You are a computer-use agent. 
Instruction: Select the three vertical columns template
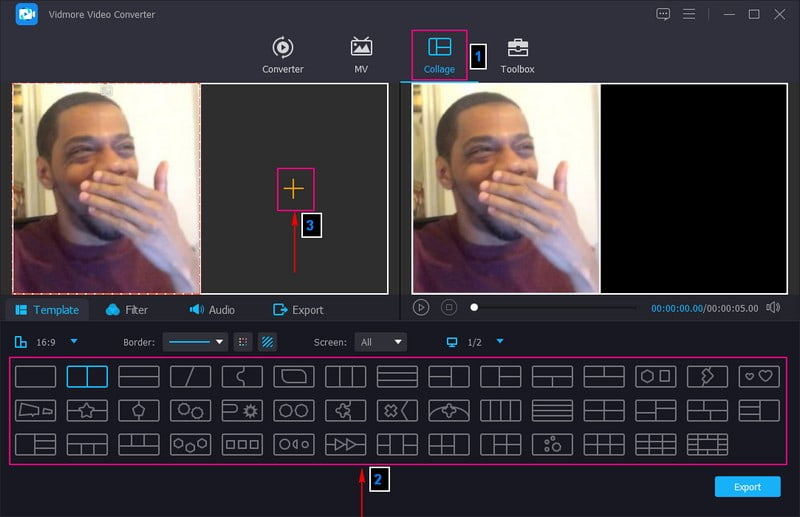[x=345, y=377]
